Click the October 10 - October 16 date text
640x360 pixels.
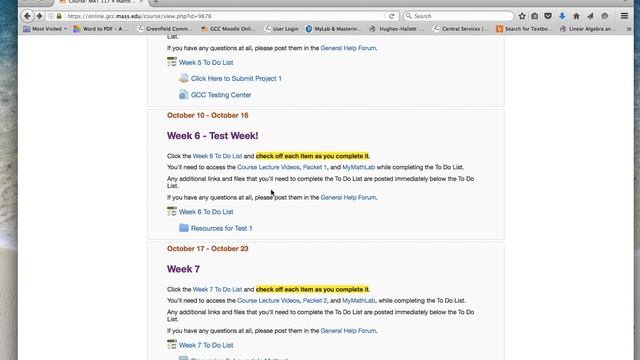207,116
